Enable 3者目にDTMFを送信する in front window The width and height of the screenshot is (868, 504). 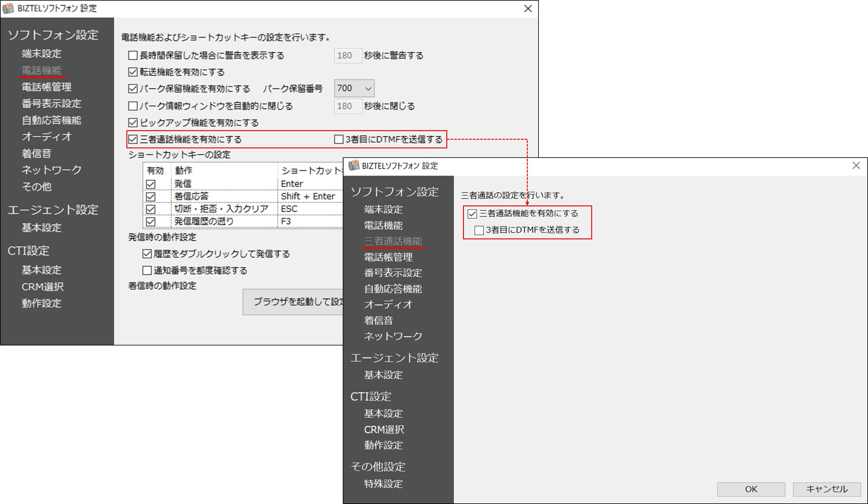click(479, 230)
